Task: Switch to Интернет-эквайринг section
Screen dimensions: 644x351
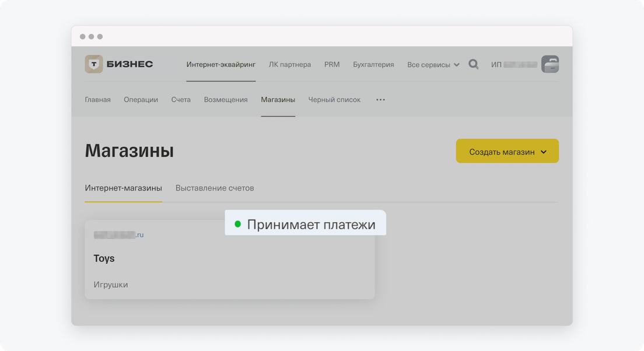Action: [220, 65]
